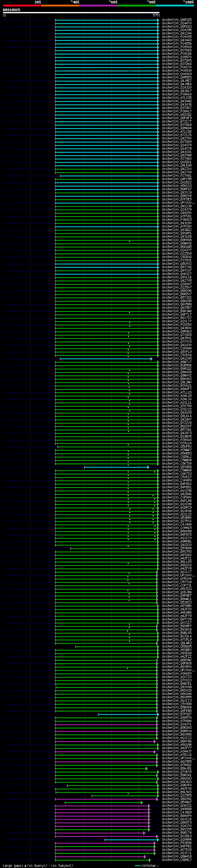197x868 pixels.
Task: Open the UniRef100_B2BMQ4 hit
Action: (177, 365)
